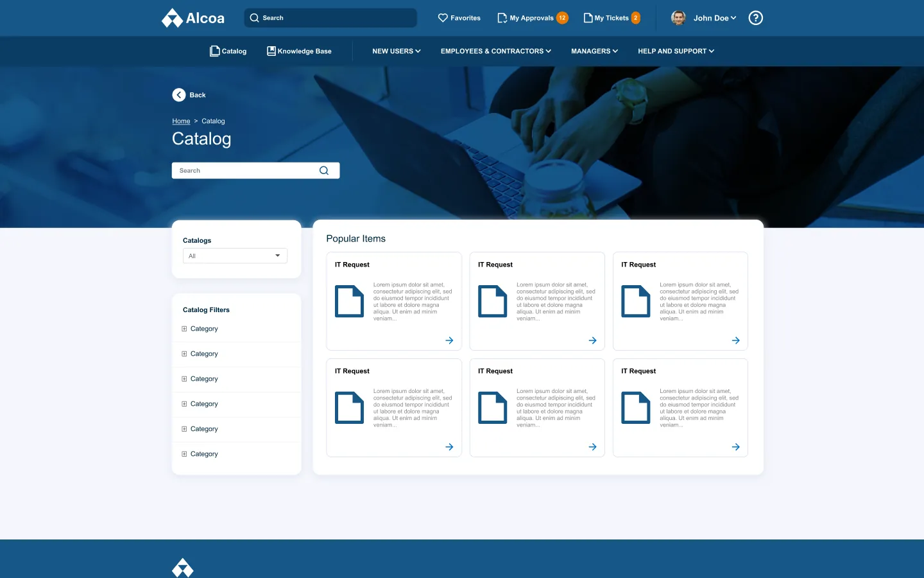Open help via the question mark icon
This screenshot has width=924, height=578.
756,18
